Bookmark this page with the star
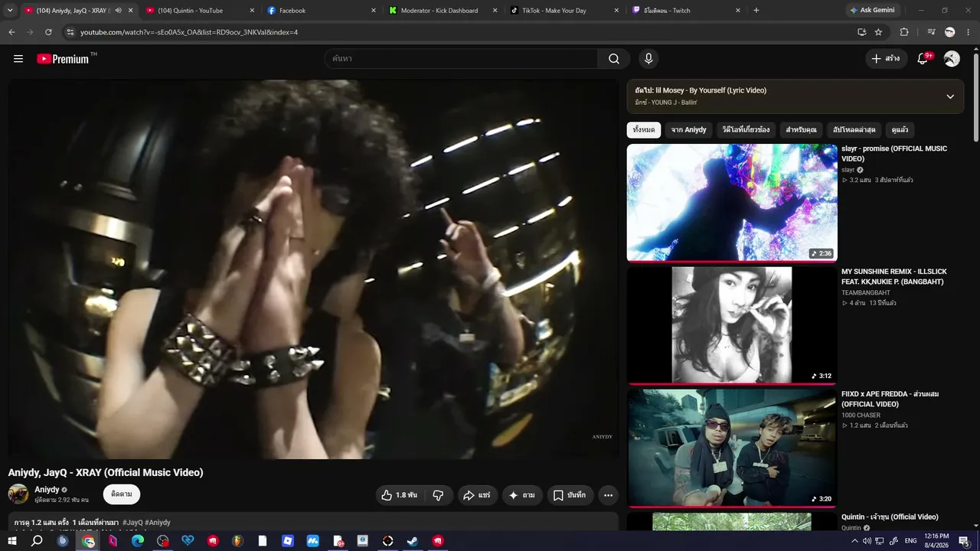This screenshot has width=980, height=551. pyautogui.click(x=878, y=32)
